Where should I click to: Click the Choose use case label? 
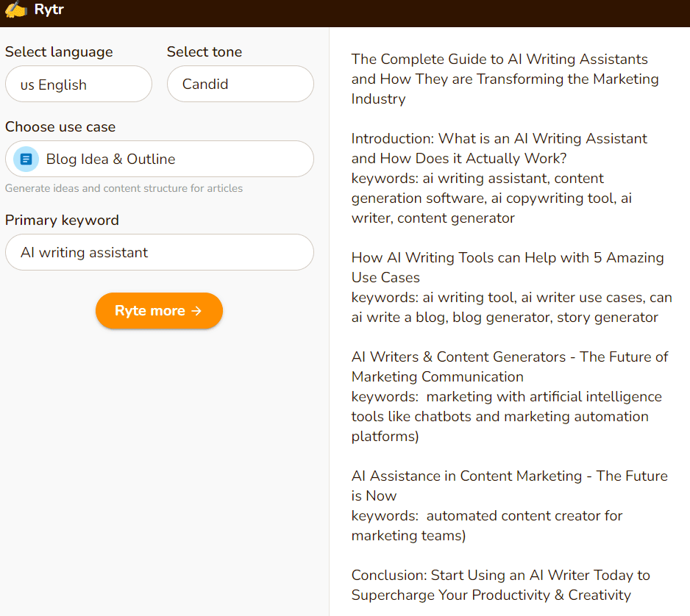point(60,126)
